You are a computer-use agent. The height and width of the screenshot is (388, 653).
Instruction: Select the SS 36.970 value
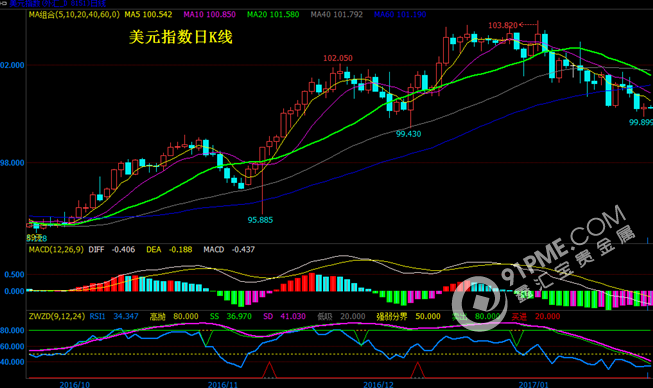click(230, 316)
